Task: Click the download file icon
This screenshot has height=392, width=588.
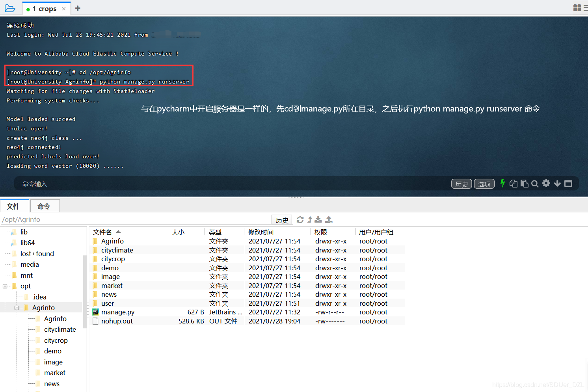Action: 318,219
